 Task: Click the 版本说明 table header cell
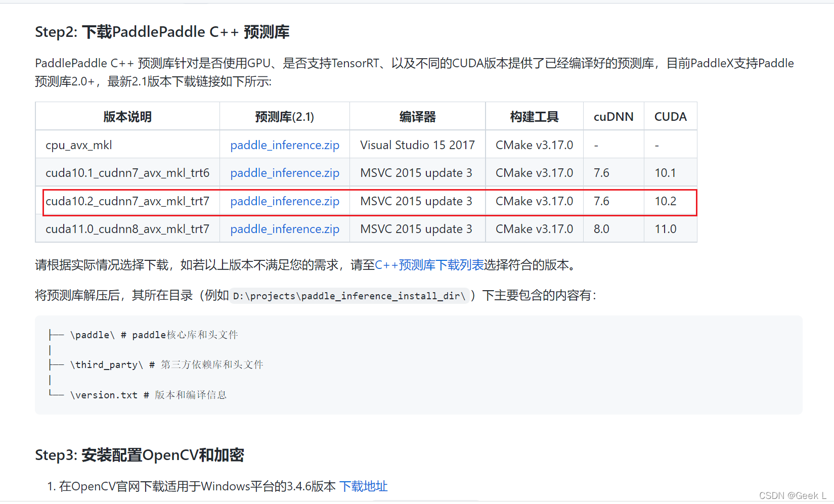(x=126, y=116)
